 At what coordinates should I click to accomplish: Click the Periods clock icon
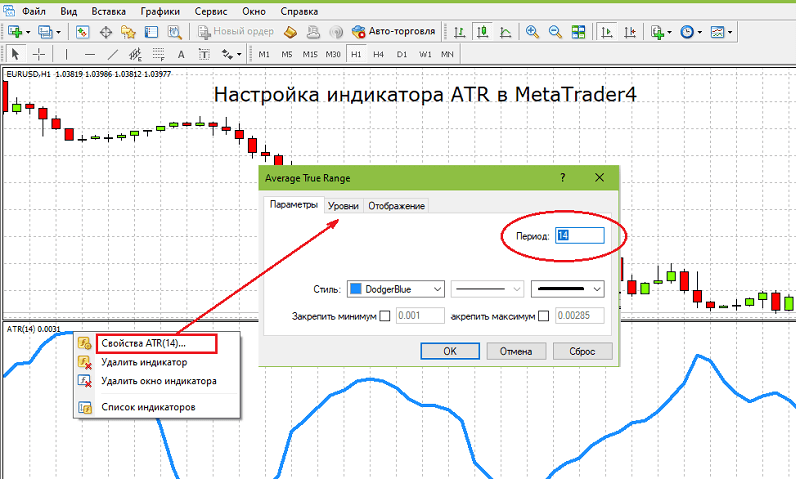[x=687, y=32]
